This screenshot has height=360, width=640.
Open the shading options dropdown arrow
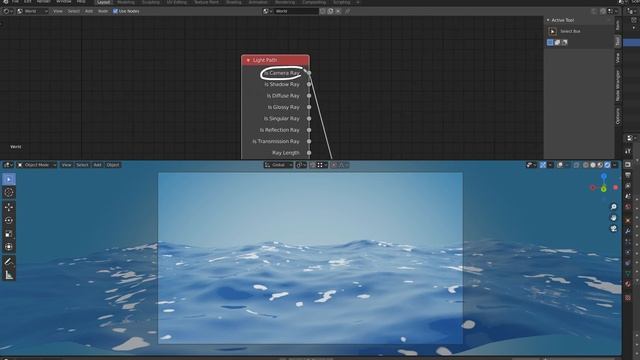(x=615, y=165)
